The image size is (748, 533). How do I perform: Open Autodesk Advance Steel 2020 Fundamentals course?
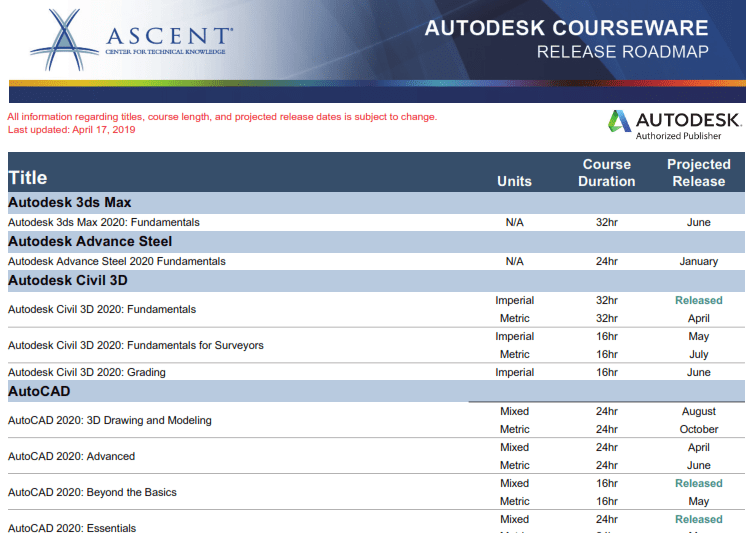117,261
